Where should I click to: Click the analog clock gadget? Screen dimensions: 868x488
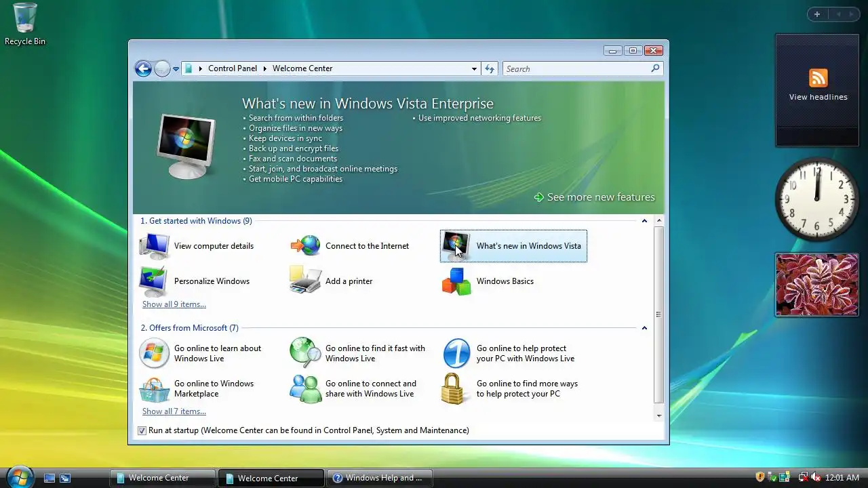[x=816, y=199]
